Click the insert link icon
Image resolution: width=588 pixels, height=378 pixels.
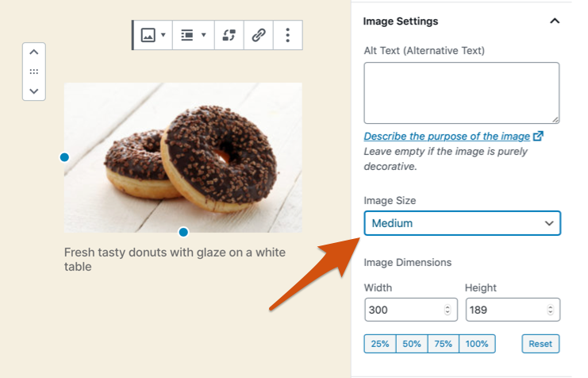(x=258, y=36)
